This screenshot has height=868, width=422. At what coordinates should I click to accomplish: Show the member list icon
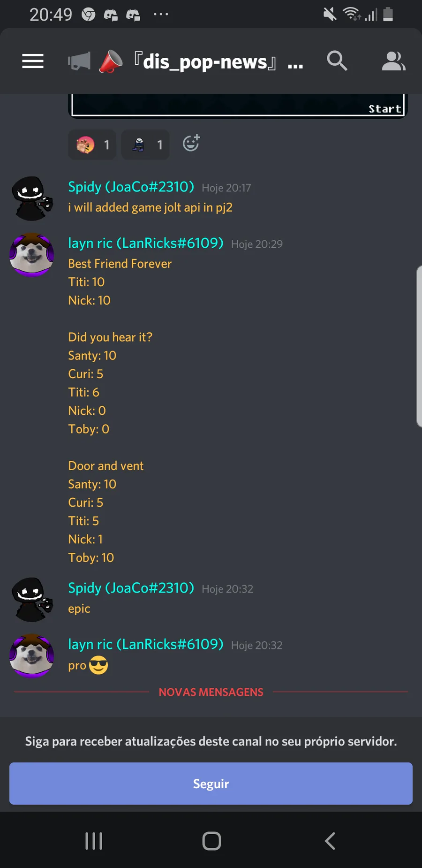tap(393, 61)
